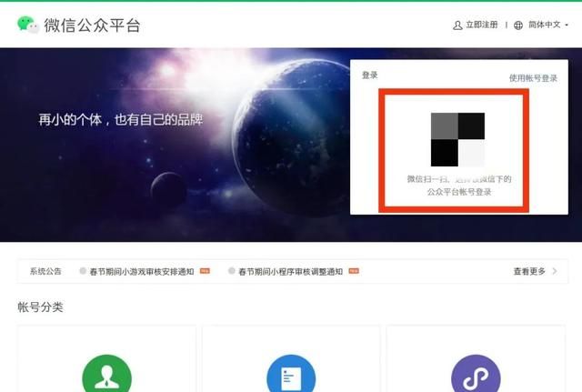Click 查看更多 to see more announcements
The width and height of the screenshot is (582, 392).
tap(529, 271)
